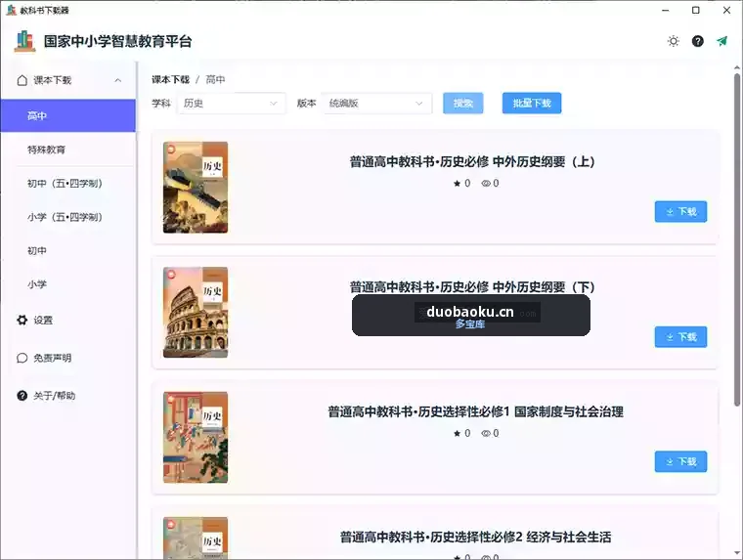
Task: Select 高中 in the sidebar
Action: click(67, 115)
